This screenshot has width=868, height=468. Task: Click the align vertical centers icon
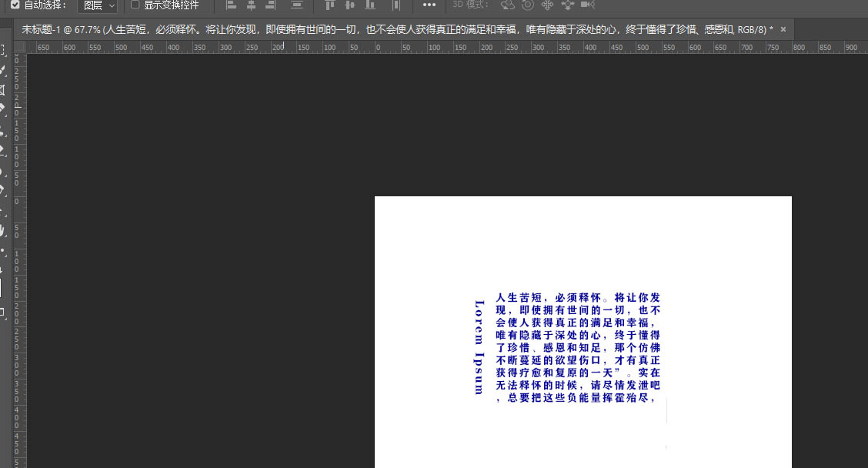pos(350,5)
